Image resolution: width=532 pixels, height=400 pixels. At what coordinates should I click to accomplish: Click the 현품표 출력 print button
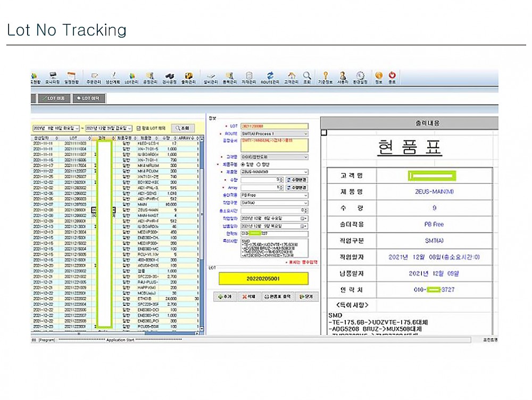(x=278, y=296)
